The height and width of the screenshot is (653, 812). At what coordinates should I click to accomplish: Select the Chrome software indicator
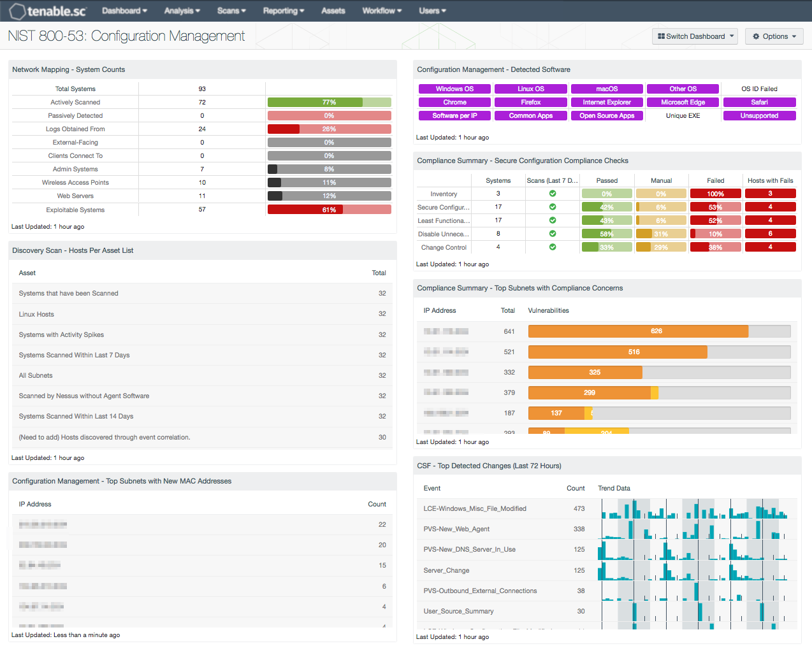[454, 103]
